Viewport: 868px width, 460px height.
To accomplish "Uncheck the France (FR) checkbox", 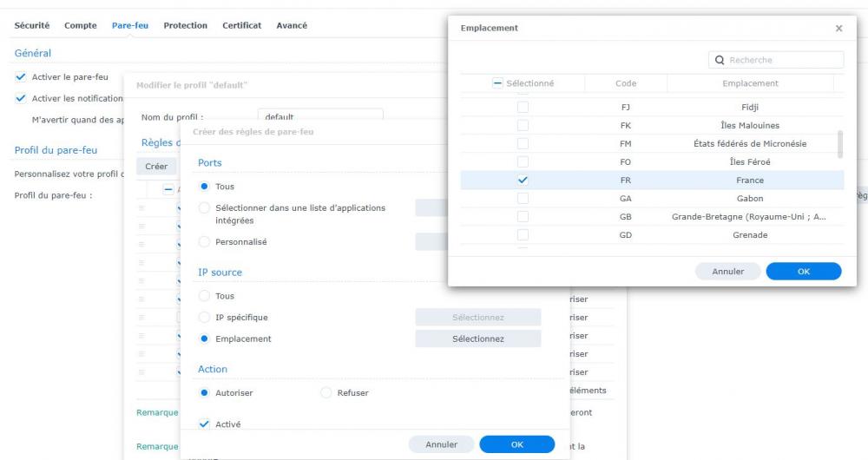I will 523,180.
